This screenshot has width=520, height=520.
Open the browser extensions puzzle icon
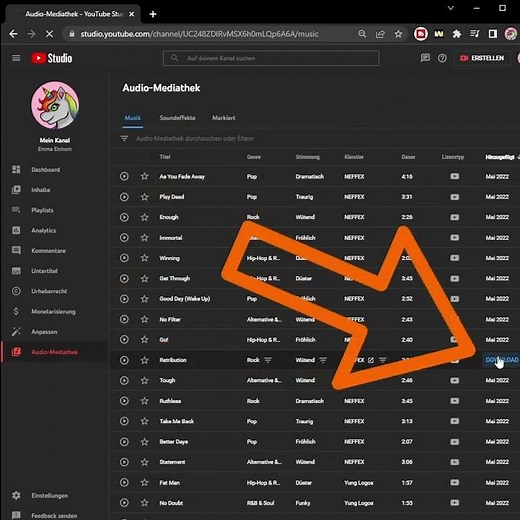457,34
